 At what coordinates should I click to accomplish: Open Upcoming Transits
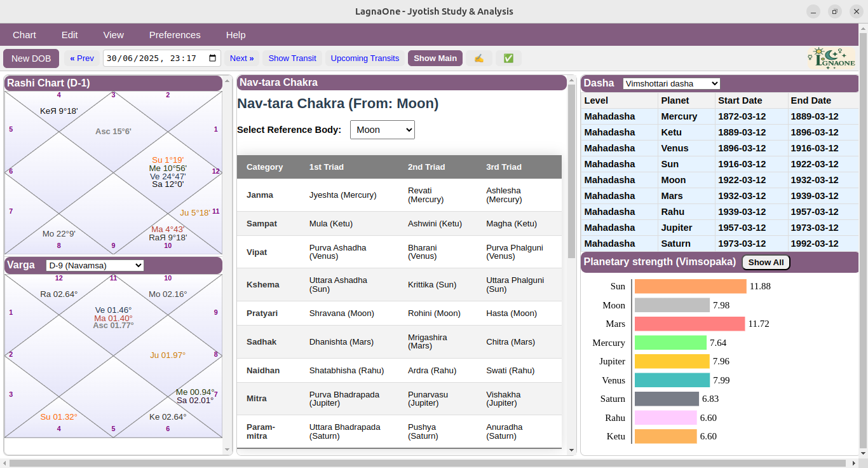(x=365, y=58)
